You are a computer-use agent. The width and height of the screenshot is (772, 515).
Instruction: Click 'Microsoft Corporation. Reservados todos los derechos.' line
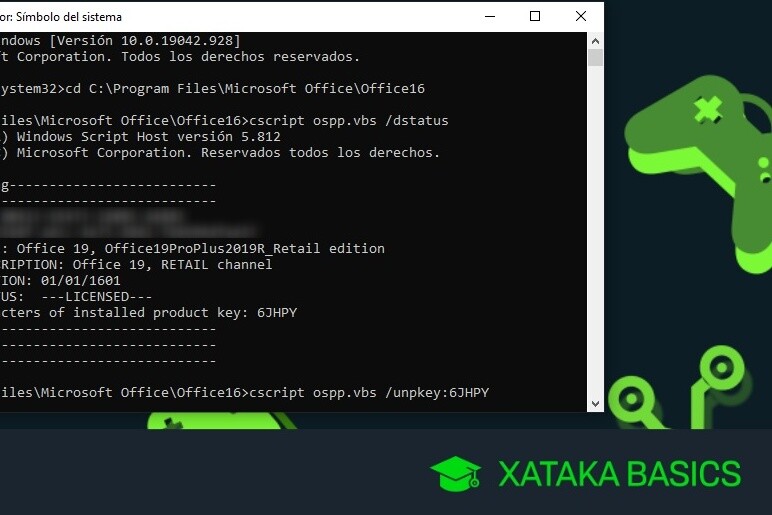[x=228, y=153]
